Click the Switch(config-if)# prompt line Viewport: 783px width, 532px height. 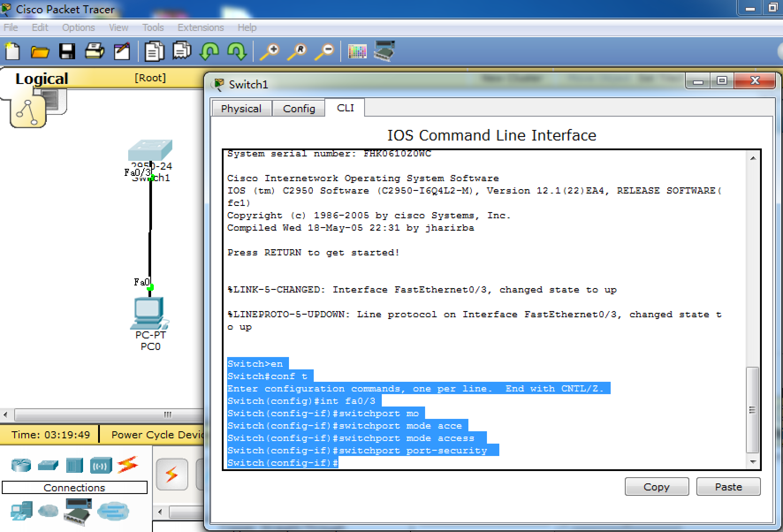(x=283, y=463)
